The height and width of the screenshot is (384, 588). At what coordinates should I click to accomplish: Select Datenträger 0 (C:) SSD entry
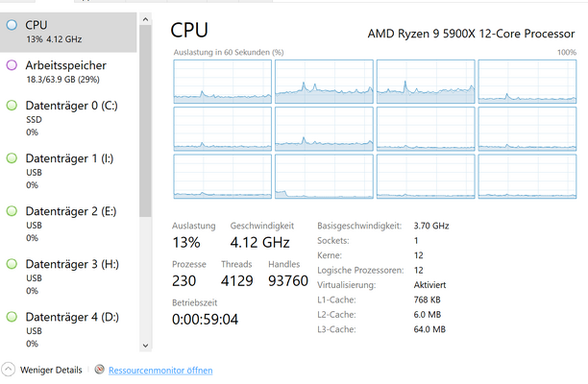point(68,118)
